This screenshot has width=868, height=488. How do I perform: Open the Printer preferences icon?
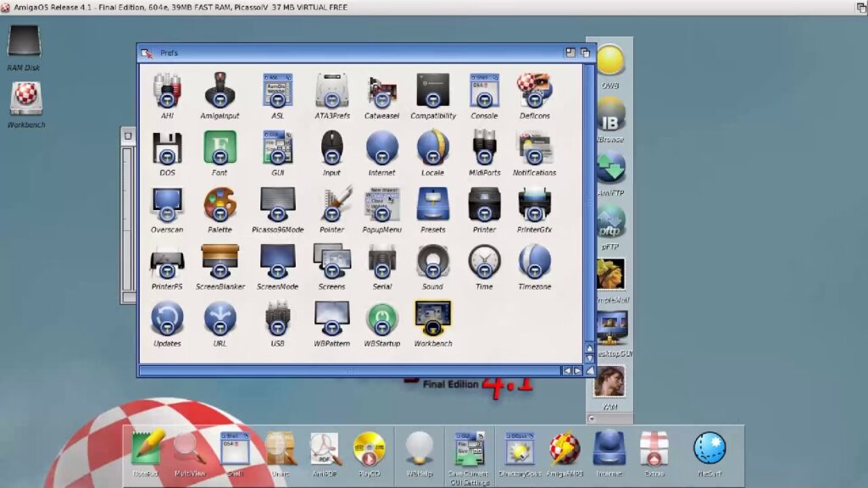click(x=484, y=207)
